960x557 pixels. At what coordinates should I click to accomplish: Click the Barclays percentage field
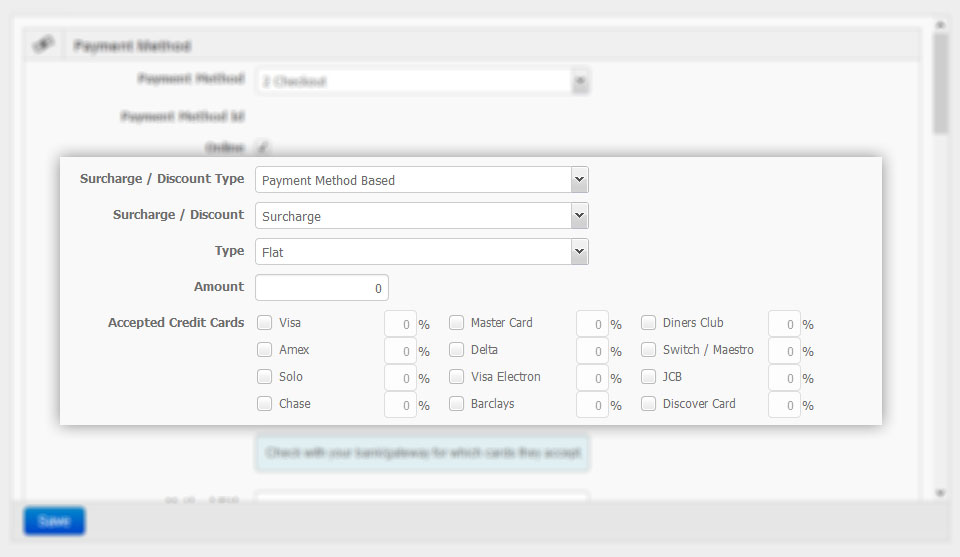(592, 405)
